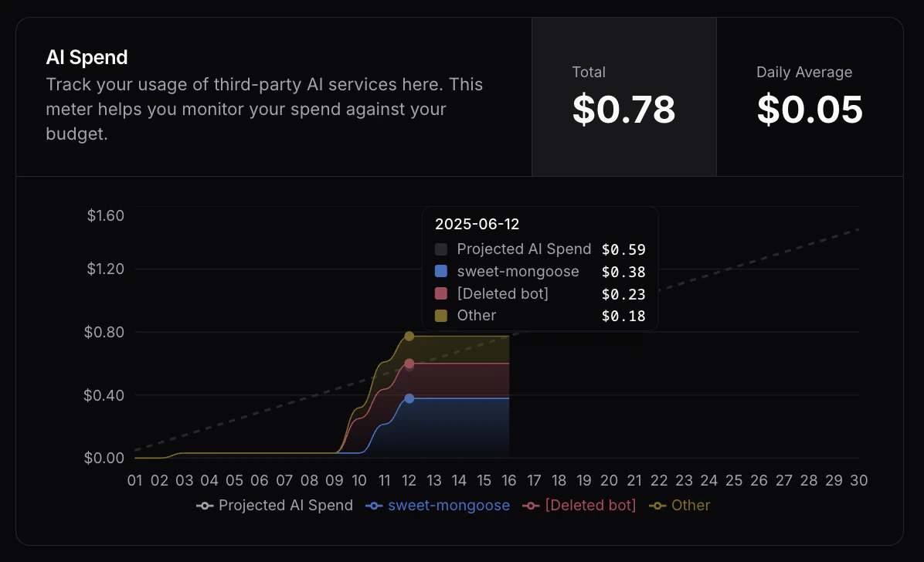Viewport: 924px width, 562px height.
Task: Click the Projected AI Spend legend icon
Action: (x=203, y=506)
